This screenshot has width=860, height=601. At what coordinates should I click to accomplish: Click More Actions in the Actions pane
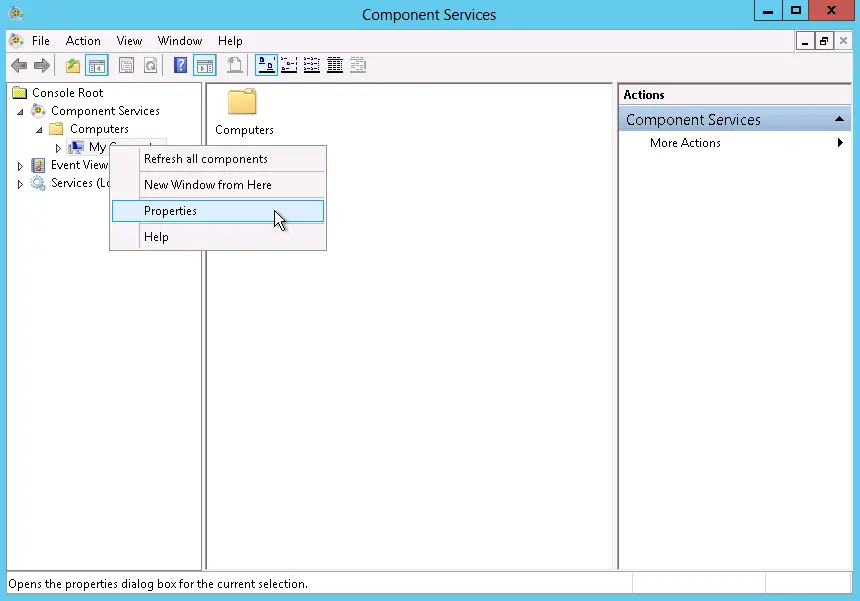click(x=685, y=143)
